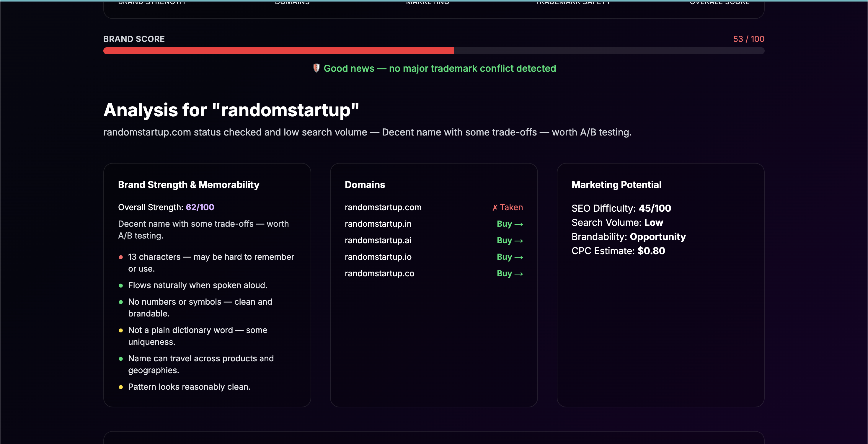This screenshot has width=868, height=444.
Task: Click the Analysis for "randomstartup" heading
Action: pyautogui.click(x=231, y=110)
